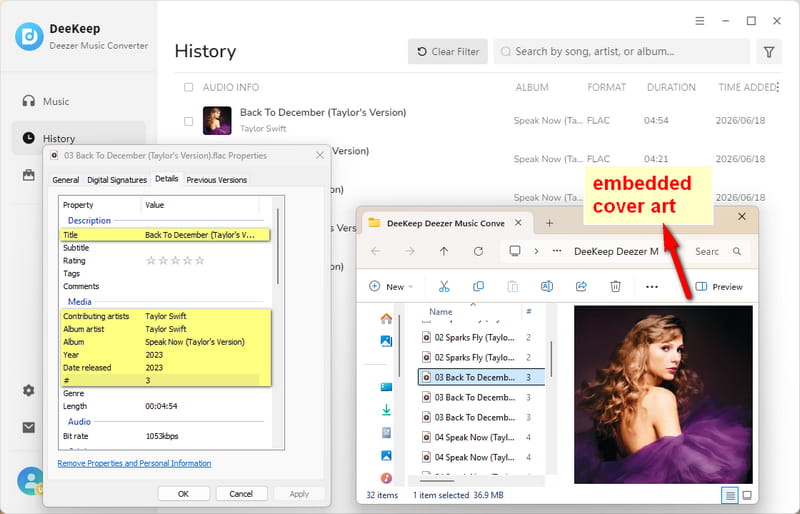Image resolution: width=800 pixels, height=514 pixels.
Task: Select the DeeKeep Deezer Music Conve Explorer tab
Action: click(x=445, y=223)
